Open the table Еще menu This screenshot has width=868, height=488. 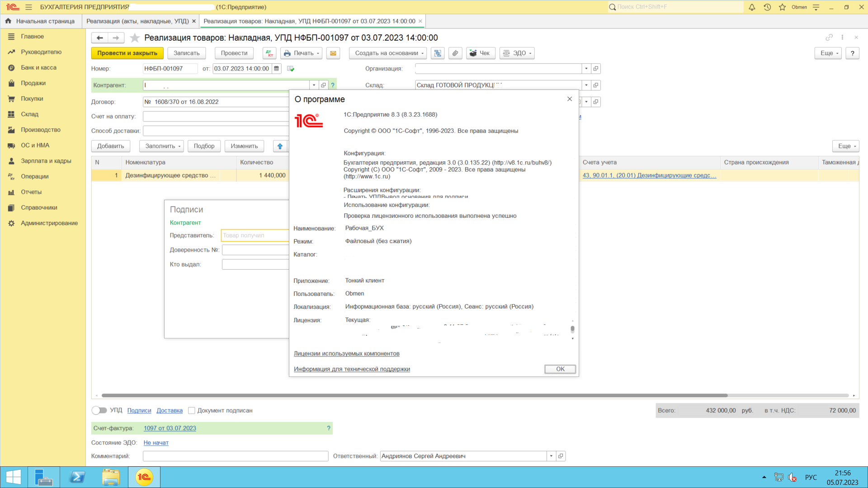(x=845, y=146)
